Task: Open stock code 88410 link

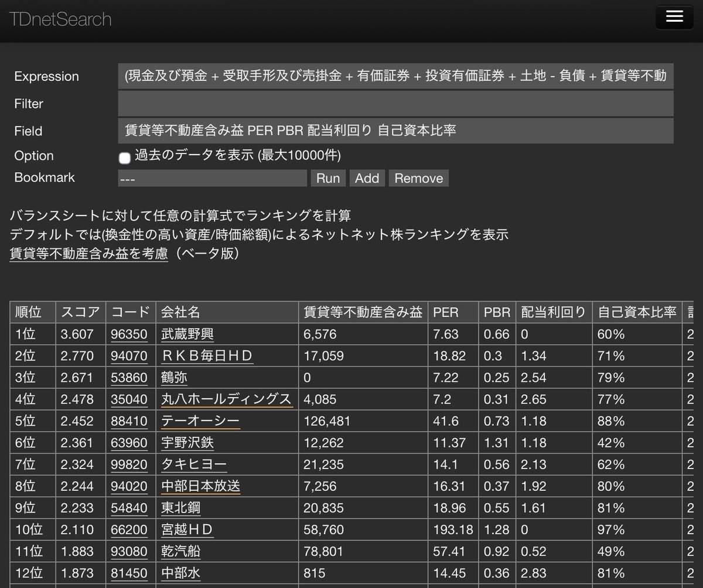Action: pyautogui.click(x=129, y=421)
